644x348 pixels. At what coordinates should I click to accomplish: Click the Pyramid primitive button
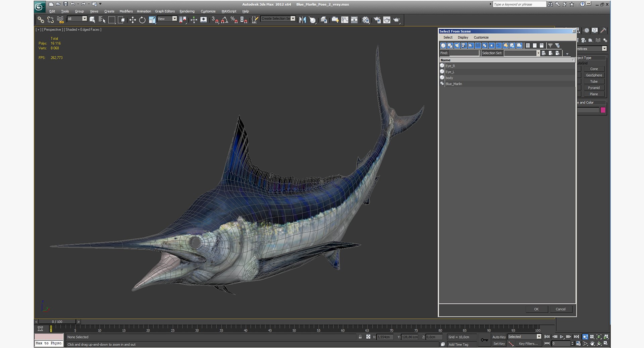[x=594, y=88]
